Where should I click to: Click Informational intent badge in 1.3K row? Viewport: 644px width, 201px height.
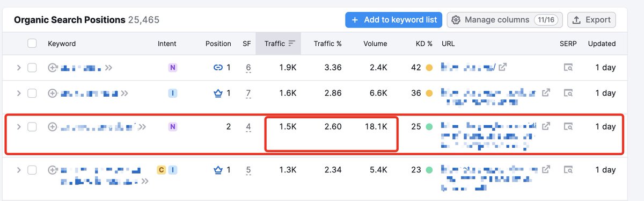172,170
